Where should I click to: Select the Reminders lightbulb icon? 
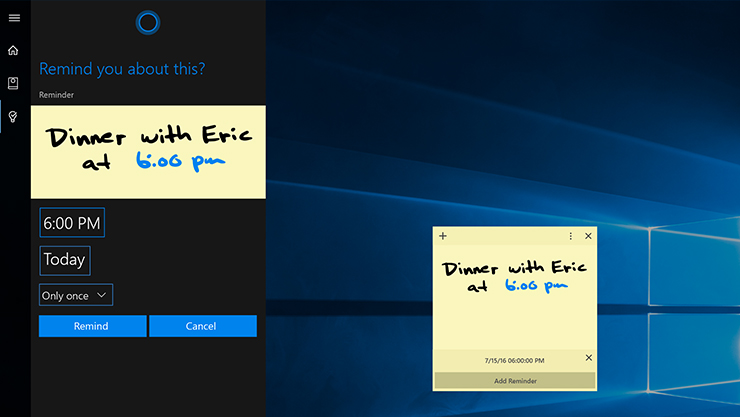[x=14, y=116]
